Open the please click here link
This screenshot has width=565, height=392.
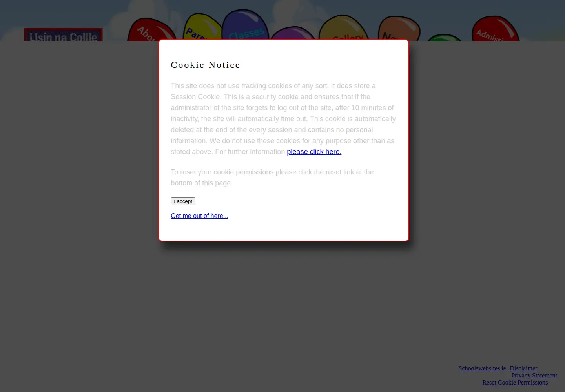314,152
